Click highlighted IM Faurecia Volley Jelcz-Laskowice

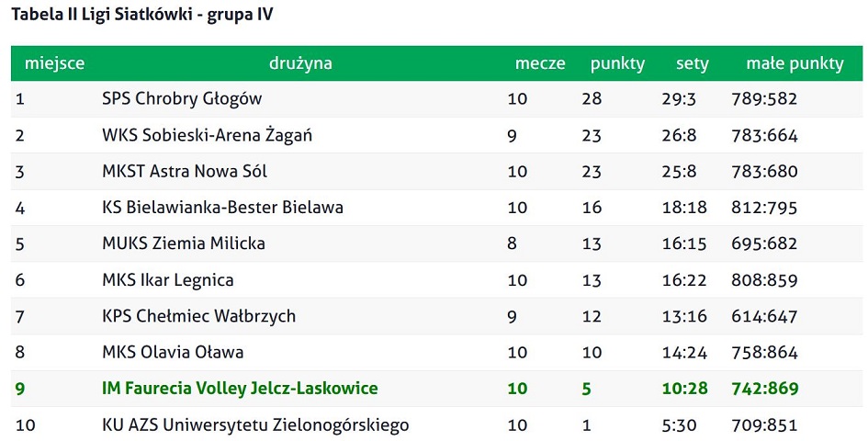tap(241, 389)
